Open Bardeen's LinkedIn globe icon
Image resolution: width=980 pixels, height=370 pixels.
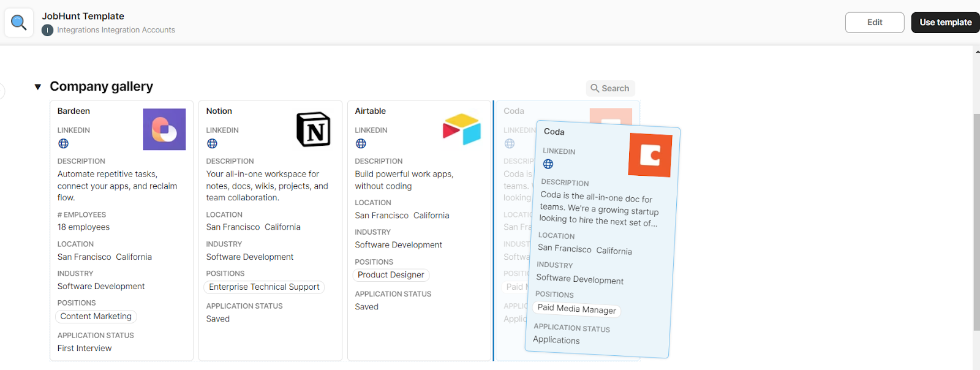(63, 143)
